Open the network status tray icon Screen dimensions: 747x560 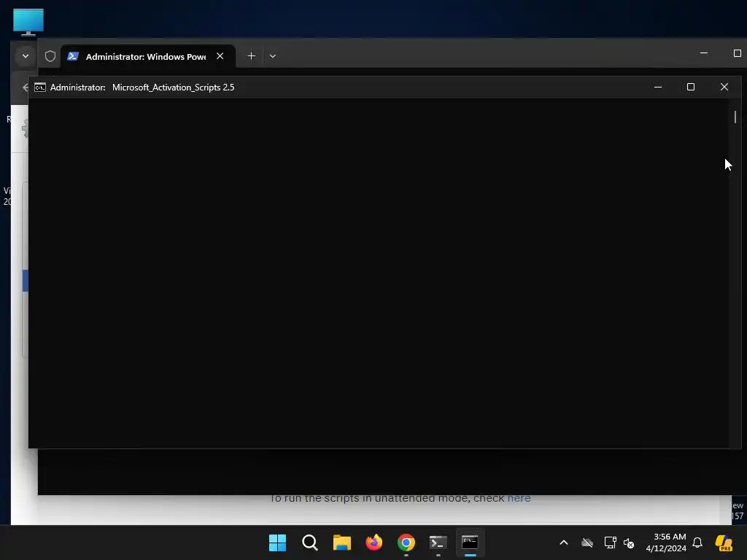[610, 542]
